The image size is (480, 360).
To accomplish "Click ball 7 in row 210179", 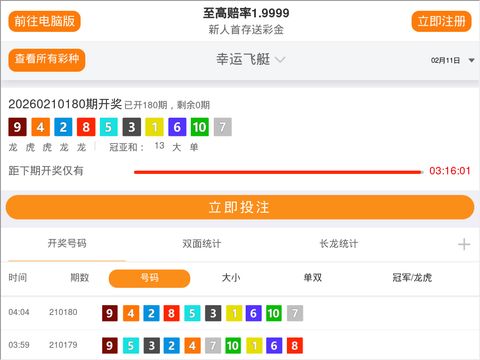I will (213, 346).
